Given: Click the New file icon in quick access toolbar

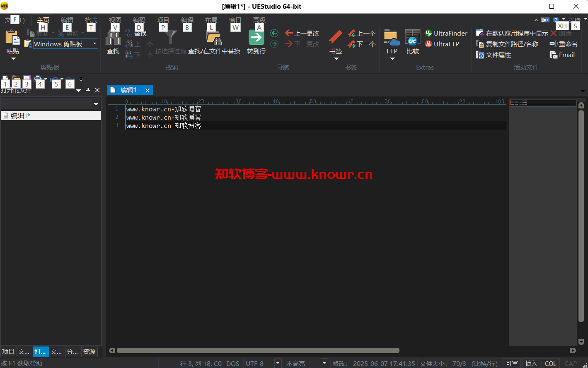Looking at the screenshot, I should 5,79.
